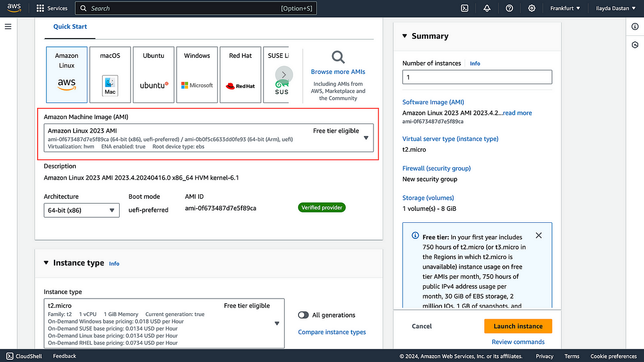Select the Ubuntu AMI tile
The height and width of the screenshot is (362, 644).
(154, 74)
